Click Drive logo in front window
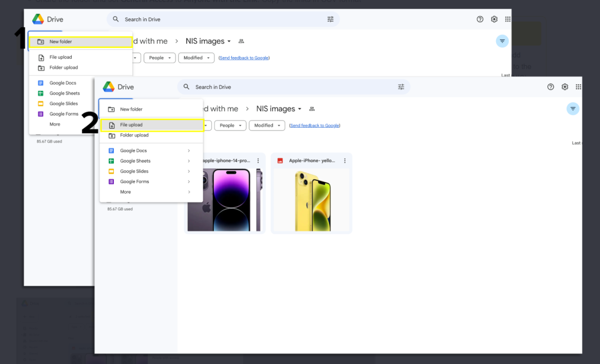This screenshot has height=364, width=600. pos(109,87)
